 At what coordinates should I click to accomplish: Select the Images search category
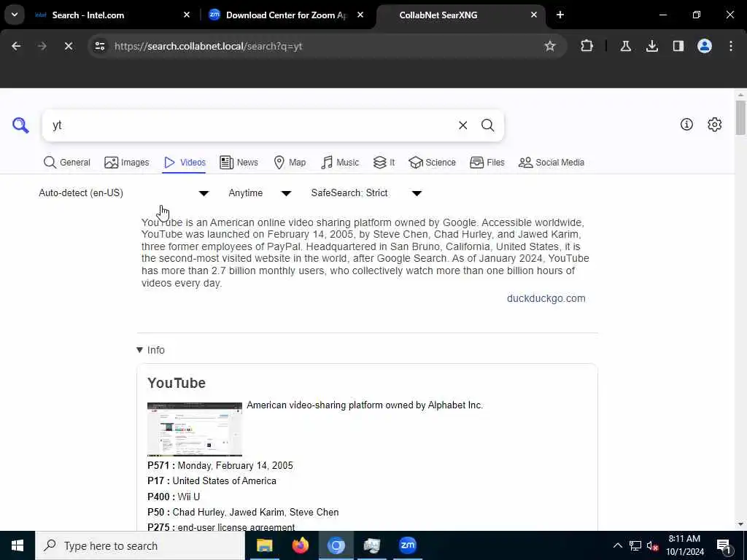(127, 163)
